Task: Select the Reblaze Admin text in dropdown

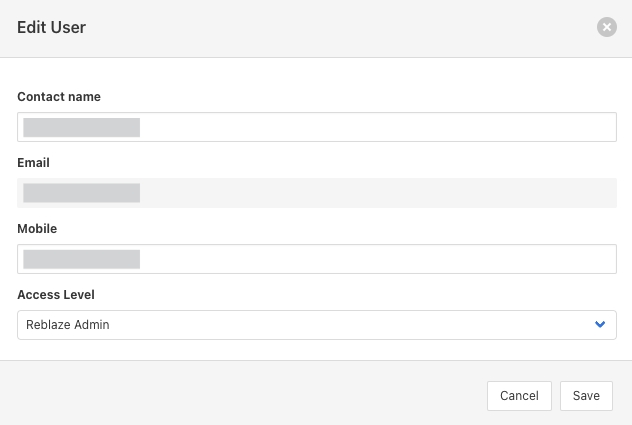Action: (x=68, y=325)
